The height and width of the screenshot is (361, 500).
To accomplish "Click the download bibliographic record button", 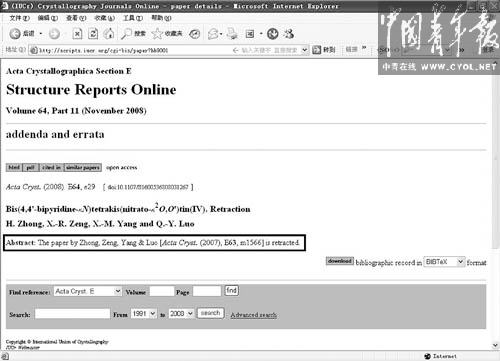I will pos(339,261).
